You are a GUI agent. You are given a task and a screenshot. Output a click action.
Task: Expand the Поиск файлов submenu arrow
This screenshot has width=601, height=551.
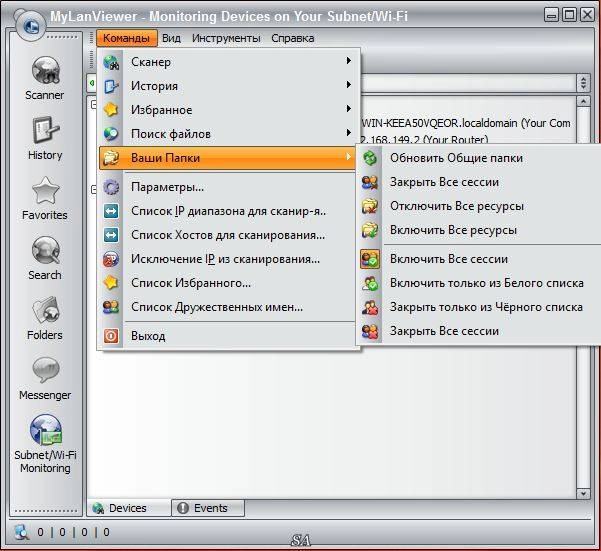click(x=348, y=132)
